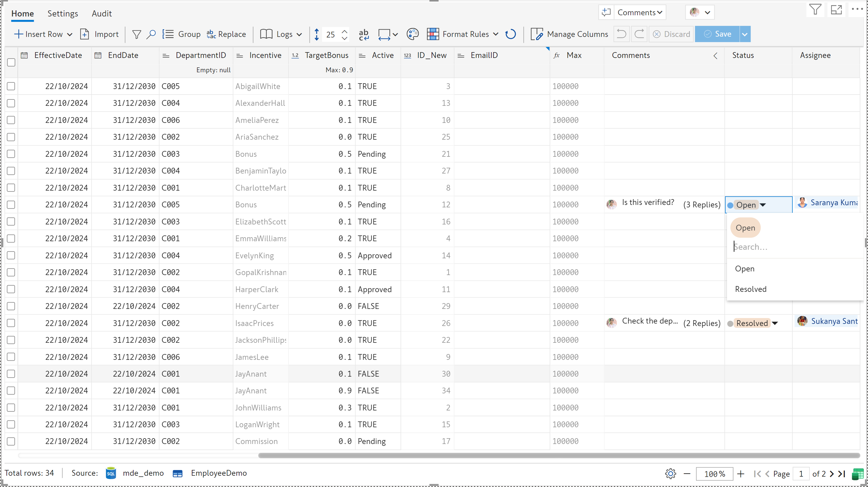This screenshot has height=487, width=868.
Task: Toggle the select-all header checkbox
Action: click(11, 62)
